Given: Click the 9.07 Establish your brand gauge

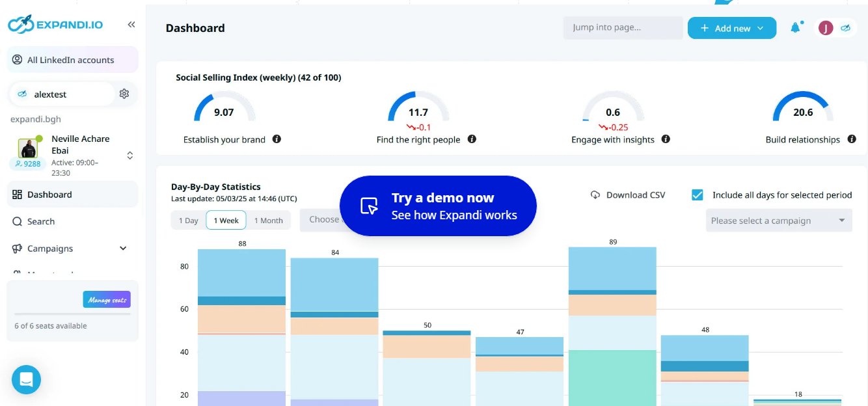Looking at the screenshot, I should coord(224,107).
